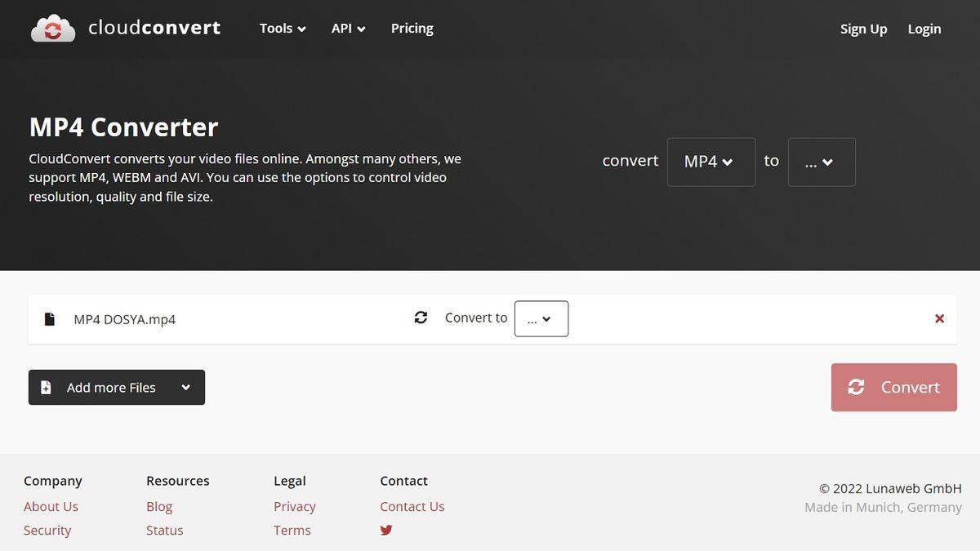Viewport: 980px width, 551px height.
Task: Open the API menu
Action: tap(348, 29)
